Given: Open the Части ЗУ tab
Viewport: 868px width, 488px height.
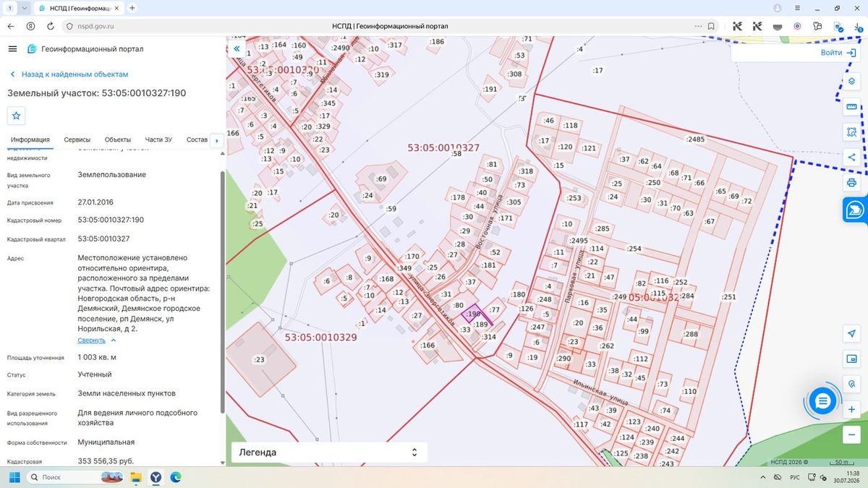Looking at the screenshot, I should (158, 140).
